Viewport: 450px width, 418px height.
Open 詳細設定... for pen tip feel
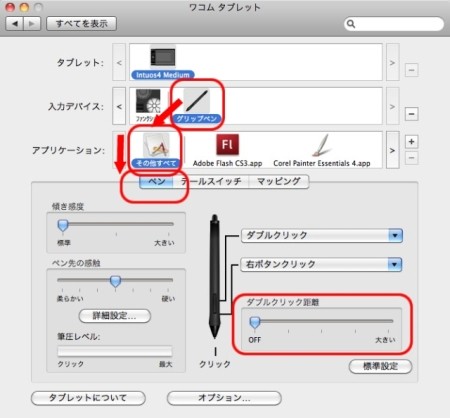pos(115,316)
